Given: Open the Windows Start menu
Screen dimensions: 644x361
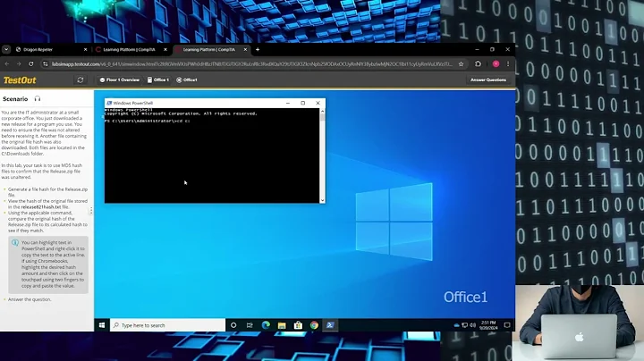Looking at the screenshot, I should tap(102, 325).
